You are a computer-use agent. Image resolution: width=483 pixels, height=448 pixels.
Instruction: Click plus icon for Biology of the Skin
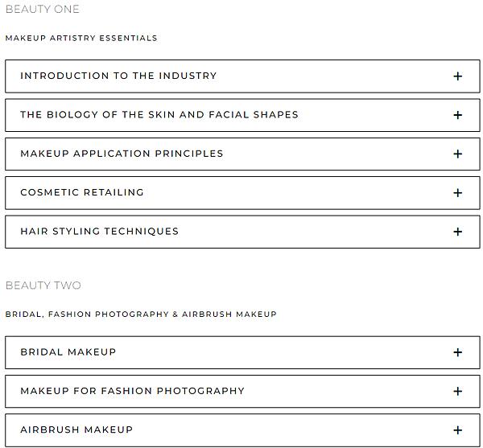coord(457,115)
